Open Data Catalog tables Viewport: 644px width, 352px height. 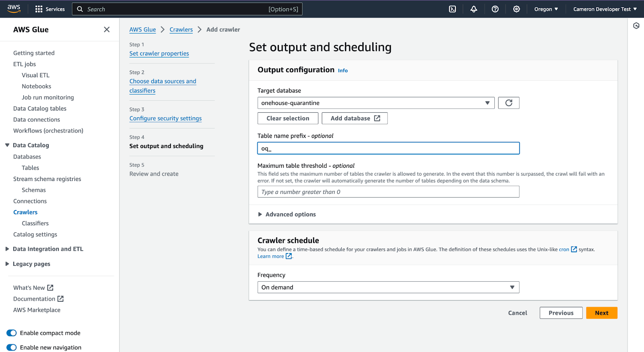click(40, 109)
